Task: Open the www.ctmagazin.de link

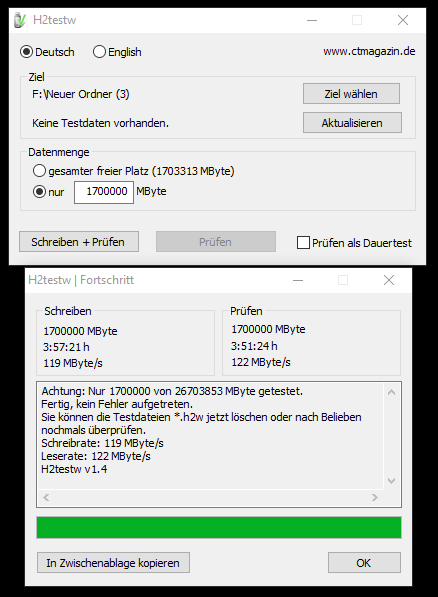Action: [x=369, y=51]
